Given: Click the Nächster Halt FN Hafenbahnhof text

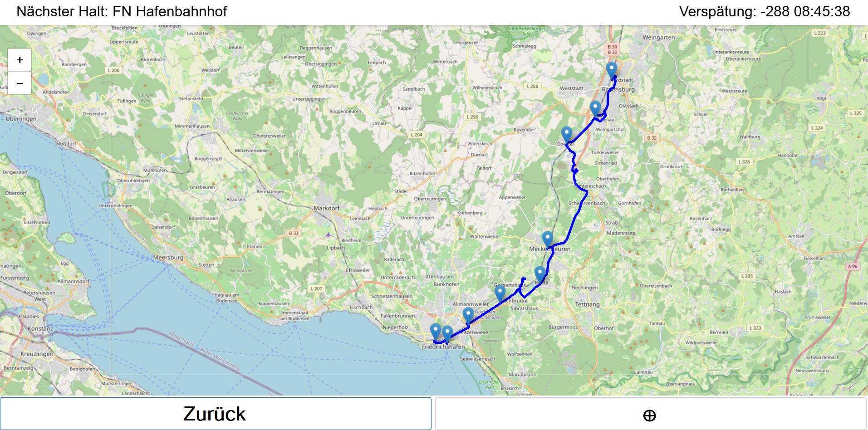Looking at the screenshot, I should [122, 11].
